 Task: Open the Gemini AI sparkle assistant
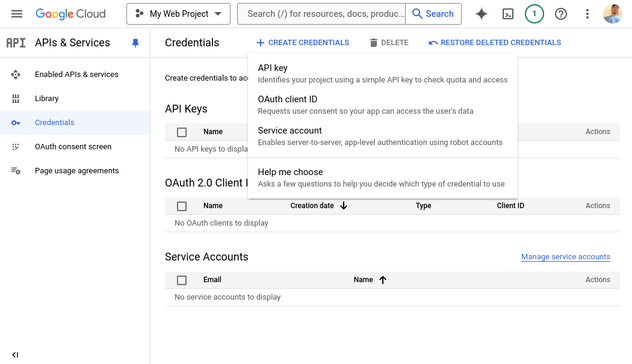(x=482, y=14)
